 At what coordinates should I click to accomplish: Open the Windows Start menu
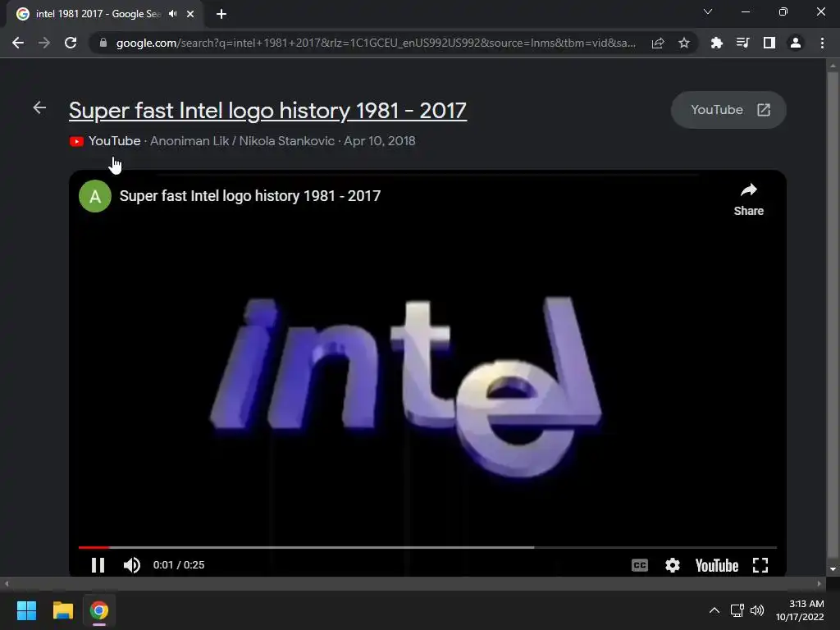pos(26,610)
